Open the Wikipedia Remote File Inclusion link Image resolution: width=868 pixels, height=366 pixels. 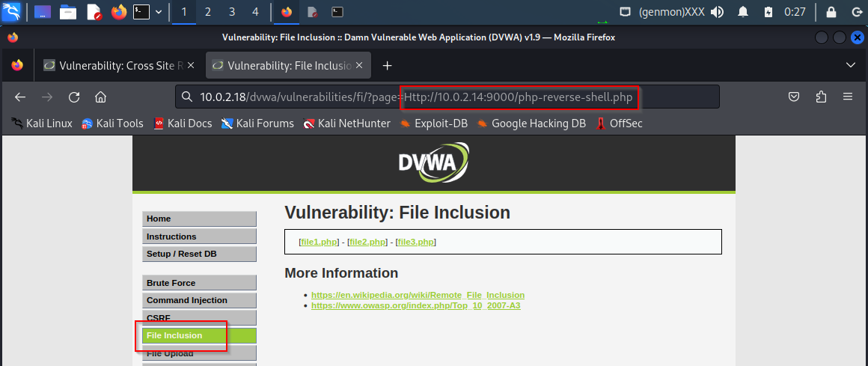pyautogui.click(x=418, y=295)
